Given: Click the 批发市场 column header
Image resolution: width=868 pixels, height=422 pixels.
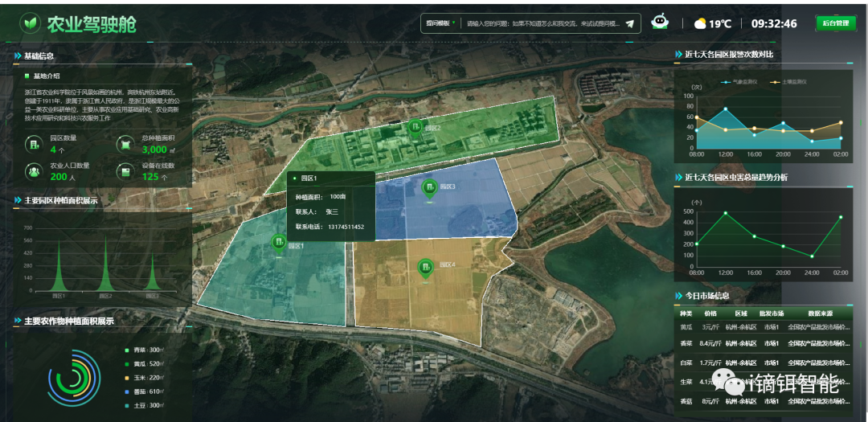Looking at the screenshot, I should pyautogui.click(x=770, y=313).
